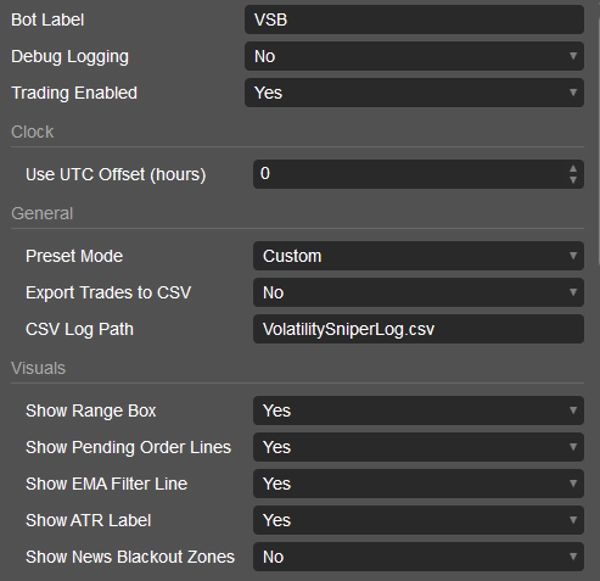Click the Visuals section header
Image resolution: width=600 pixels, height=581 pixels.
[38, 368]
